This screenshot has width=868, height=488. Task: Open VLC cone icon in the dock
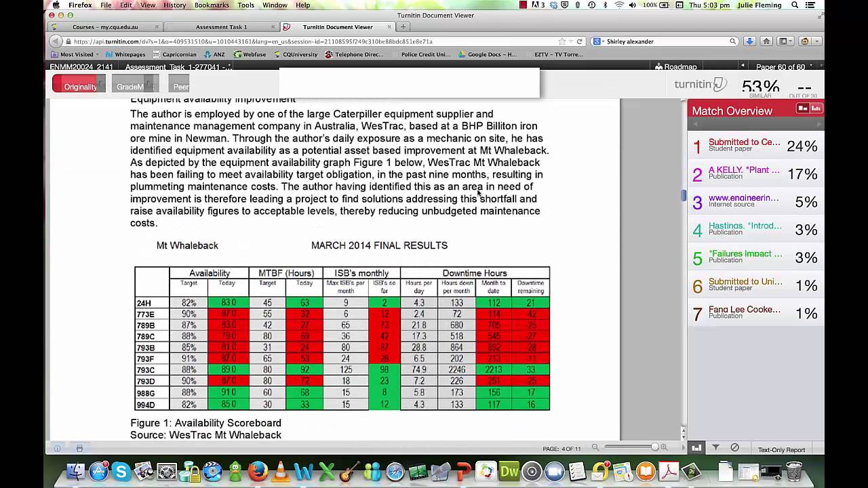(x=281, y=471)
